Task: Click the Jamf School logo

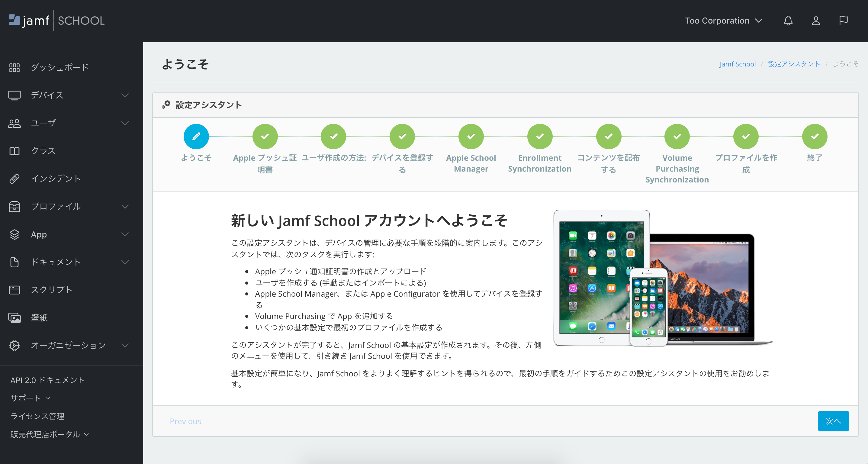Action: click(56, 21)
